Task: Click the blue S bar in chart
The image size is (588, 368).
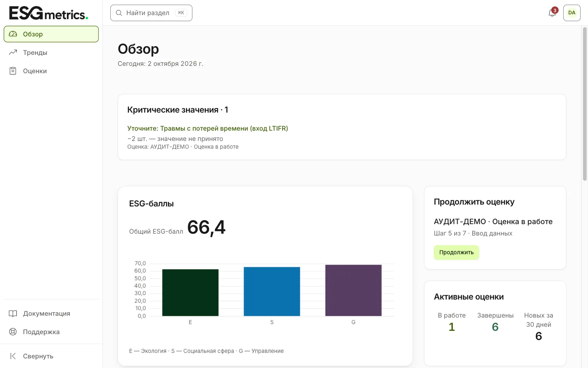Action: [x=272, y=291]
